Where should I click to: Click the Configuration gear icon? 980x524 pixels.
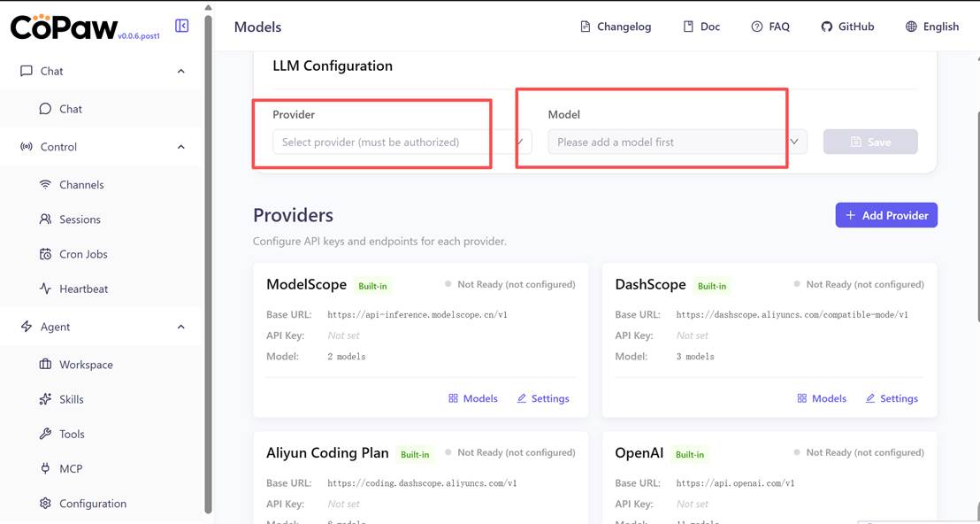click(45, 504)
